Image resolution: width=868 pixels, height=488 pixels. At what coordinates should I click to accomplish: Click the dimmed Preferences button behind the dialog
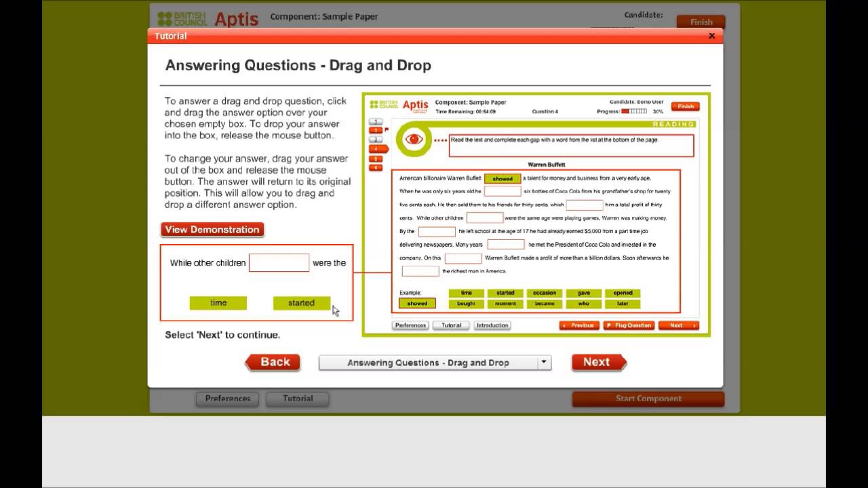228,399
